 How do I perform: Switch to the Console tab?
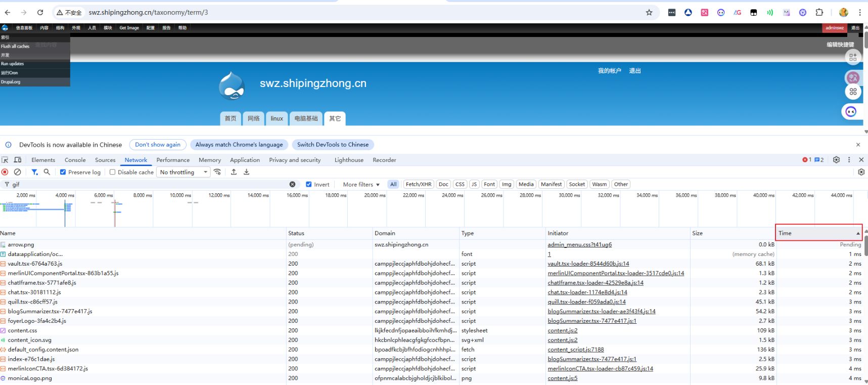(75, 160)
